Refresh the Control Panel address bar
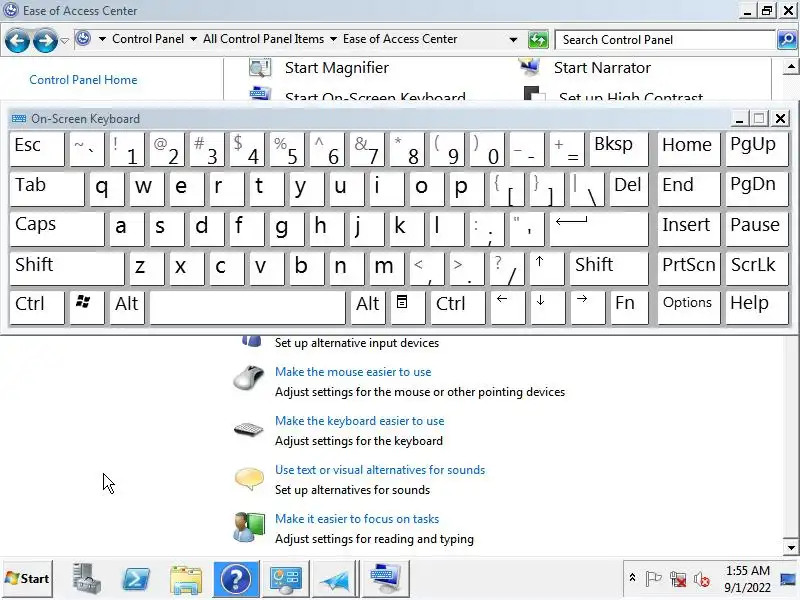 pyautogui.click(x=538, y=40)
